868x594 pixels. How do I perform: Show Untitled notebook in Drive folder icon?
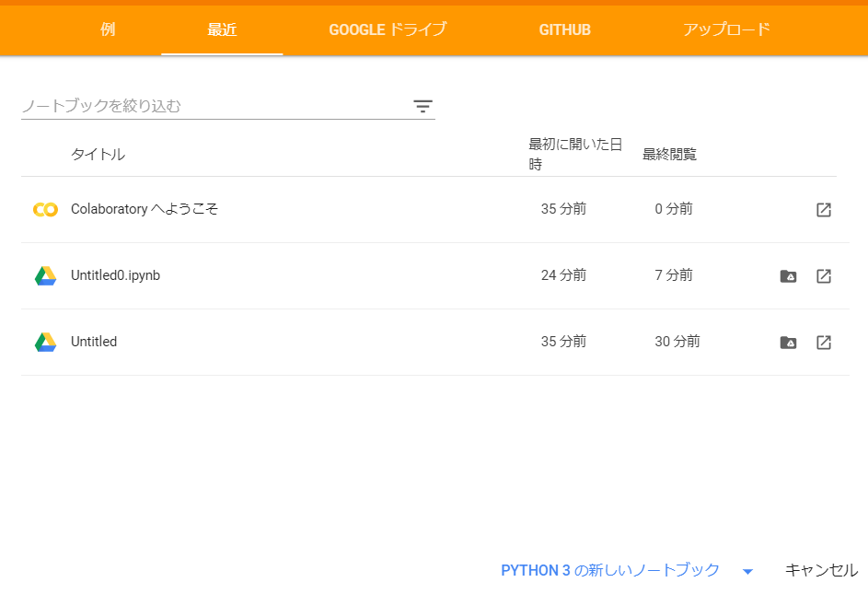point(788,343)
